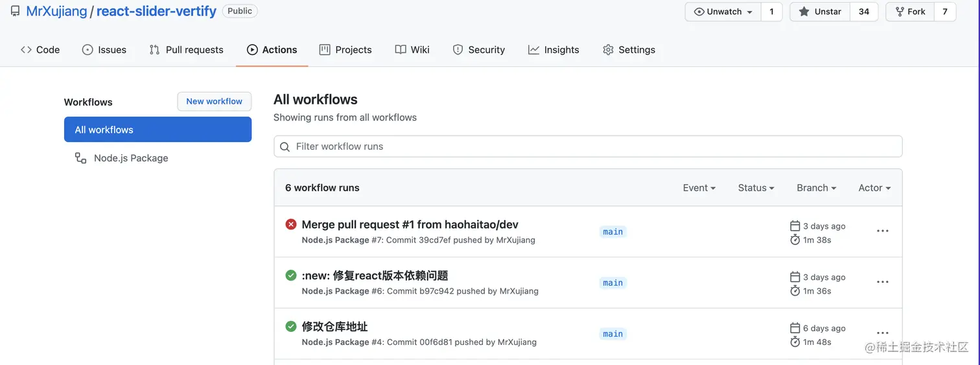Click the calendar icon on run #7
Screen dimensions: 980x365
pos(795,226)
